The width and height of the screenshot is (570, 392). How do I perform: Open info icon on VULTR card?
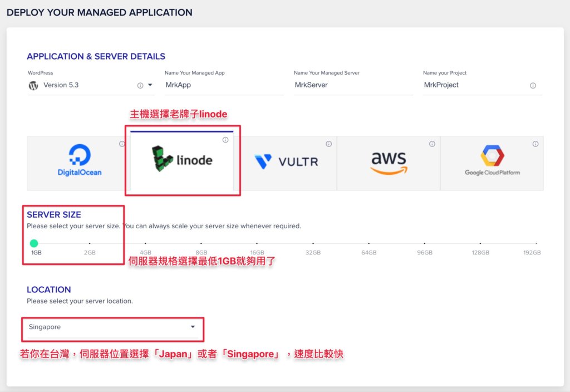tap(328, 144)
